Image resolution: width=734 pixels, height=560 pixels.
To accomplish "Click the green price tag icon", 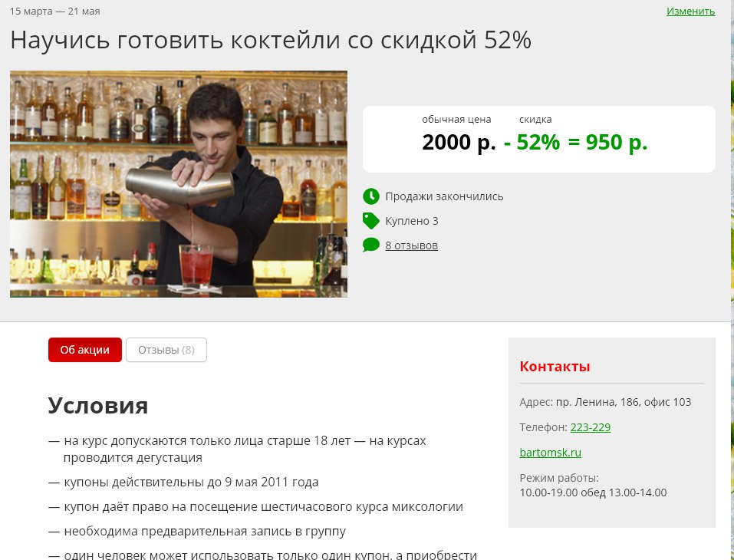I will pyautogui.click(x=370, y=220).
